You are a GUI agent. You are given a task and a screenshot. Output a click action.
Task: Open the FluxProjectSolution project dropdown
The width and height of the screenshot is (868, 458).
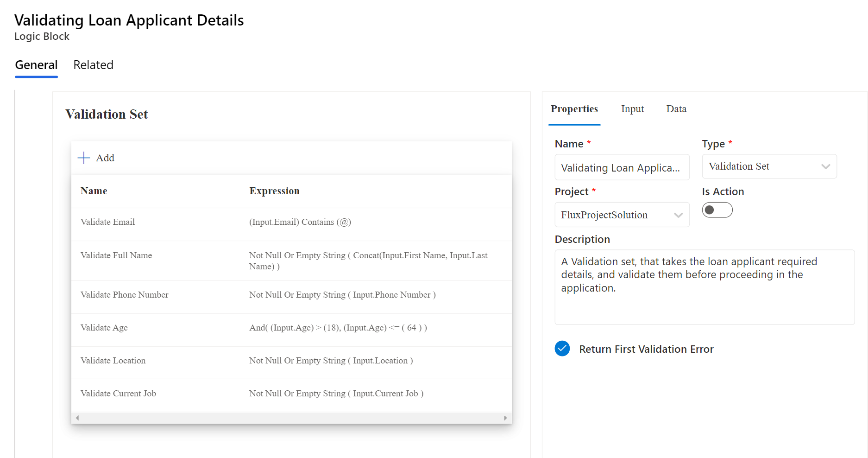click(x=622, y=215)
